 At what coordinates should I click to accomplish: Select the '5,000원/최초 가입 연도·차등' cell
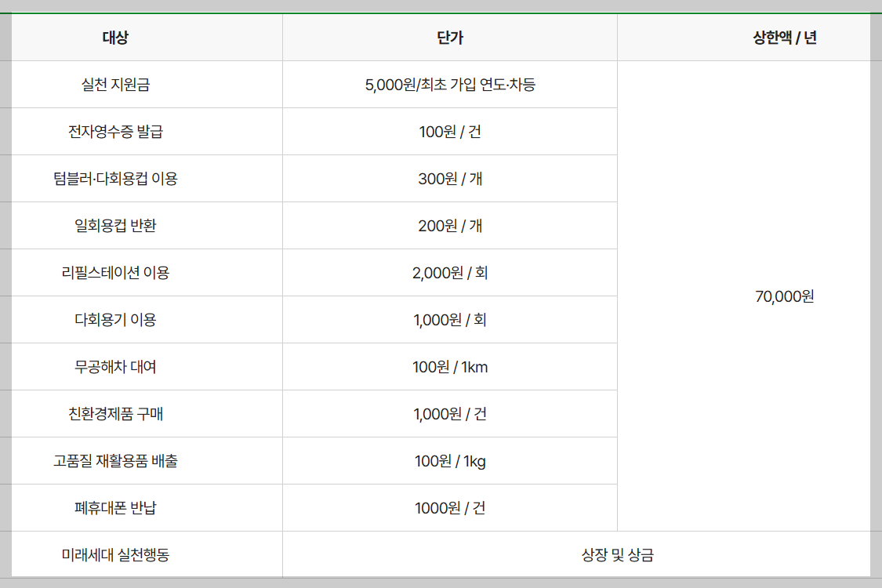pyautogui.click(x=450, y=85)
